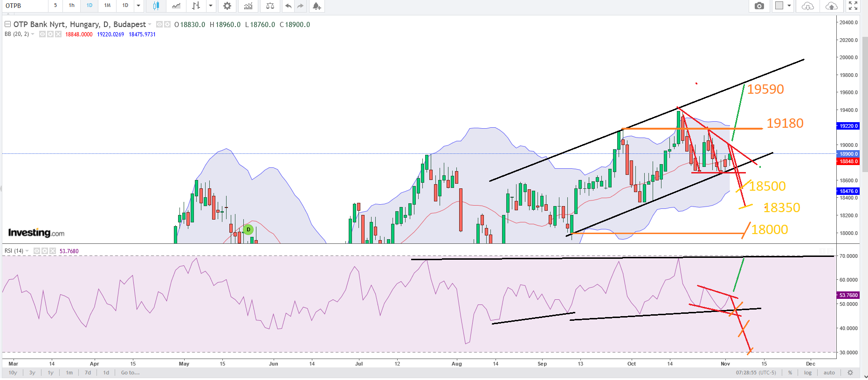
Task: Expand OTP Bank Nyrt title dropdown
Action: [150, 24]
